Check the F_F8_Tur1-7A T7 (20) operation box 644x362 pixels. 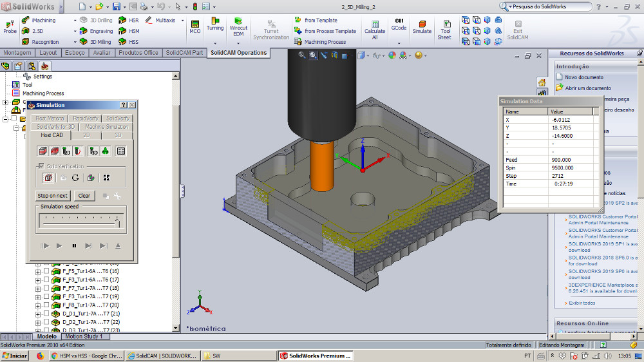point(46,305)
